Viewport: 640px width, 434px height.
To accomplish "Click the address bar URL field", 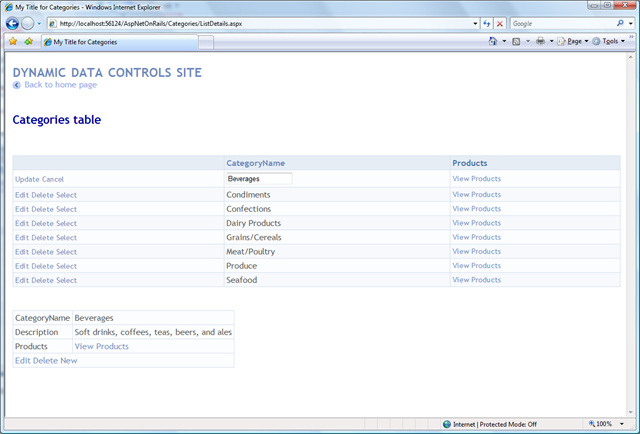I will point(260,23).
